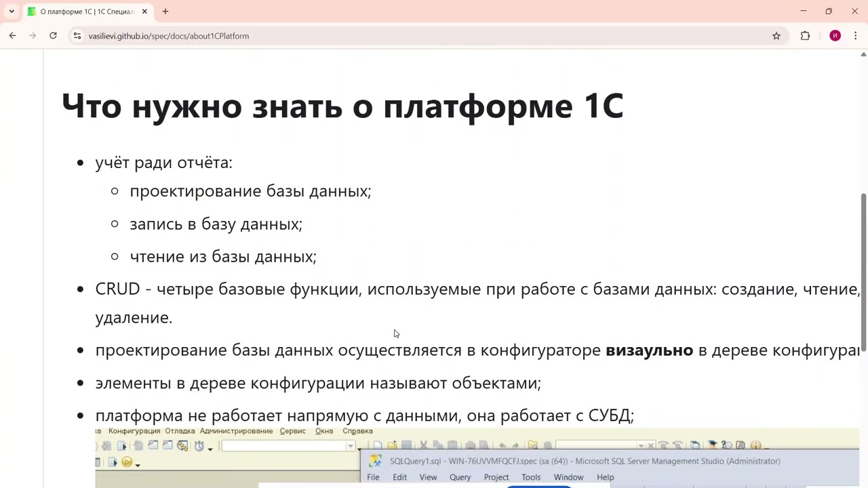Reload the current page
This screenshot has height=488, width=868.
[x=53, y=36]
